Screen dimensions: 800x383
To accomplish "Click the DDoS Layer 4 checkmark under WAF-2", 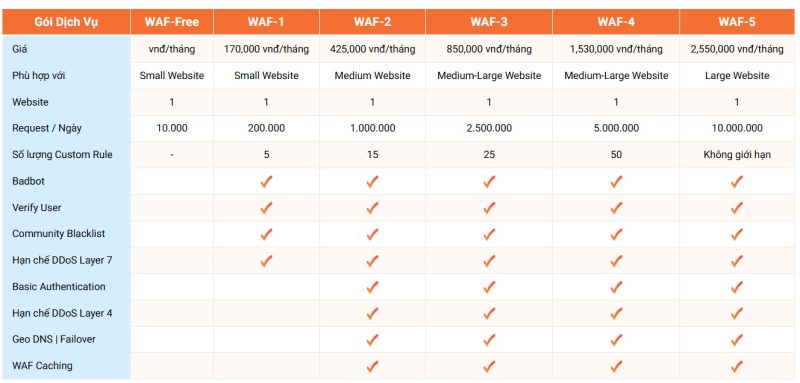I will click(x=372, y=313).
